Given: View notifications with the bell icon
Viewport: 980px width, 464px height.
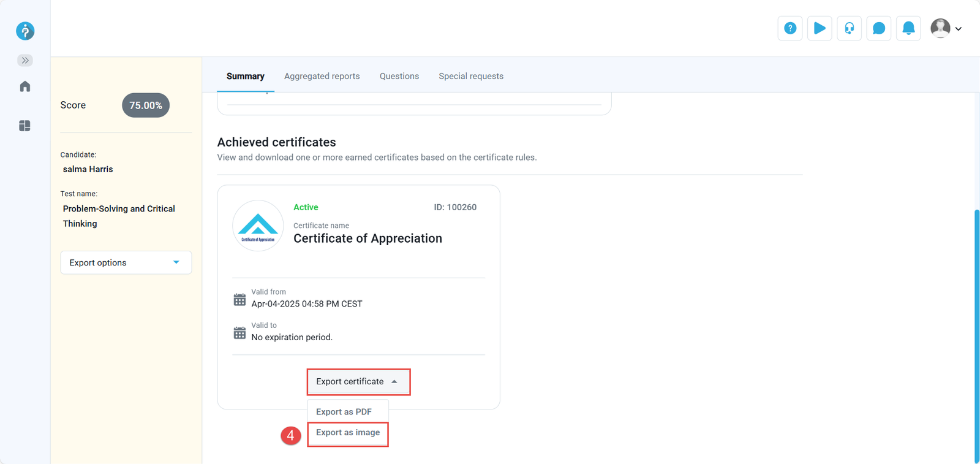Looking at the screenshot, I should pyautogui.click(x=908, y=28).
